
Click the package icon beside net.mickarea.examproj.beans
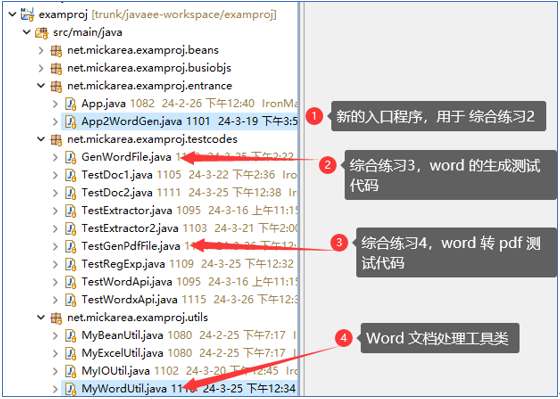click(x=56, y=51)
